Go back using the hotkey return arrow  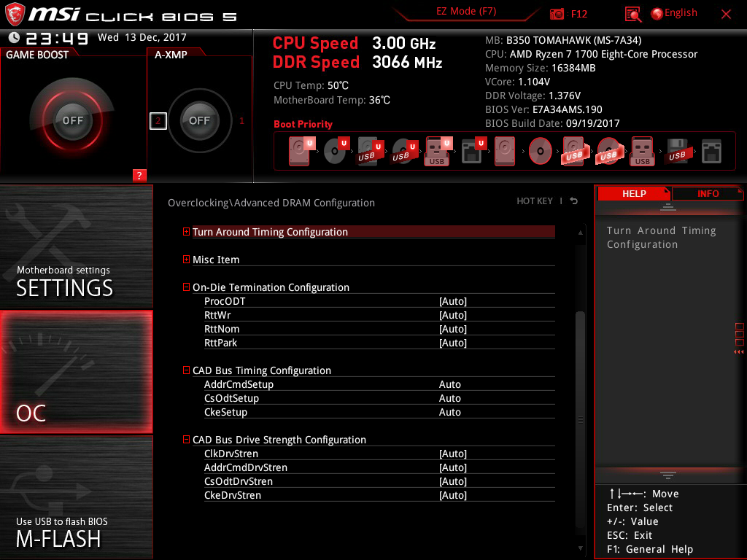574,201
